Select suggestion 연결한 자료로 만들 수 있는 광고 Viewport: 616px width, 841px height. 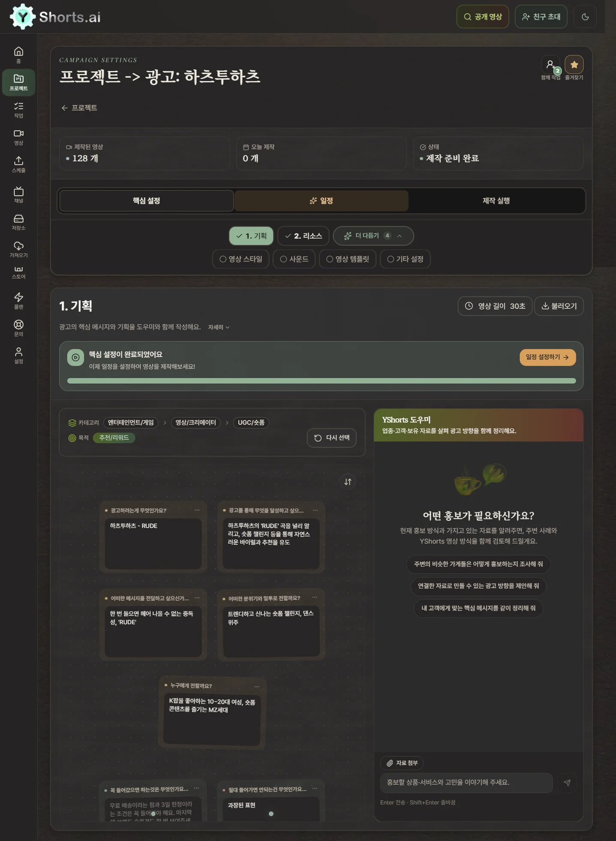click(x=478, y=586)
